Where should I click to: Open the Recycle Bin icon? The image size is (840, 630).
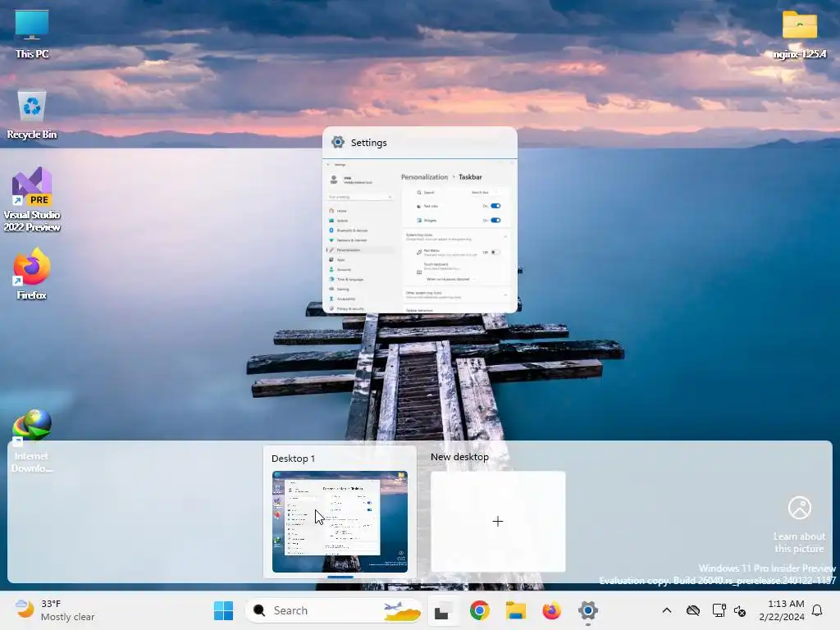point(32,115)
